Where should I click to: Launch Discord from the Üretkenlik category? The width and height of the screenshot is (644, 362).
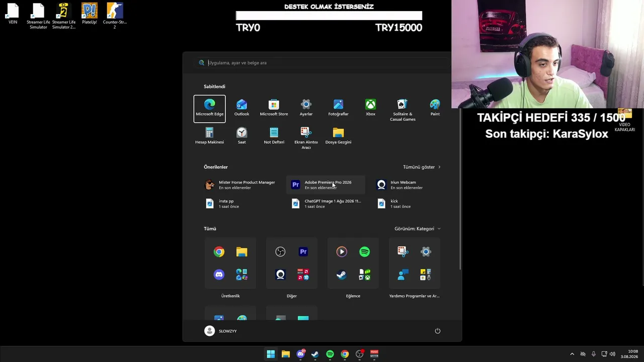tap(219, 275)
